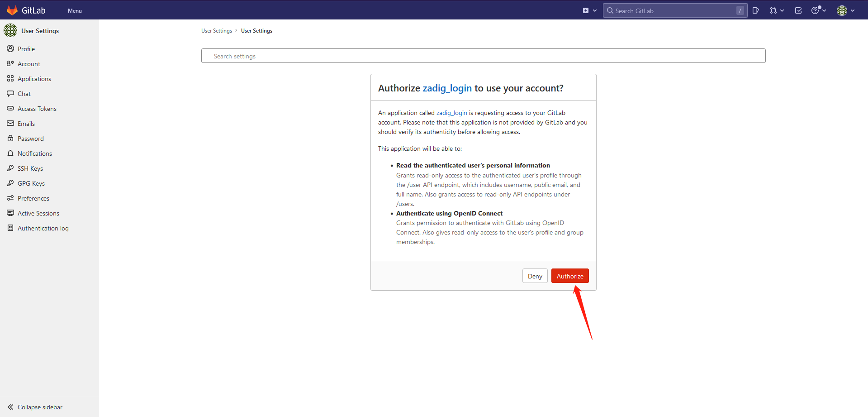868x417 pixels.
Task: Authorize zadig_login to use account
Action: [x=570, y=276]
